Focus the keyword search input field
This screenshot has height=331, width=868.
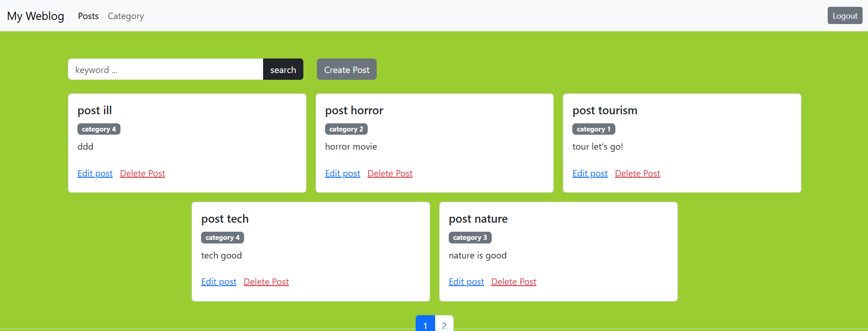(x=165, y=69)
